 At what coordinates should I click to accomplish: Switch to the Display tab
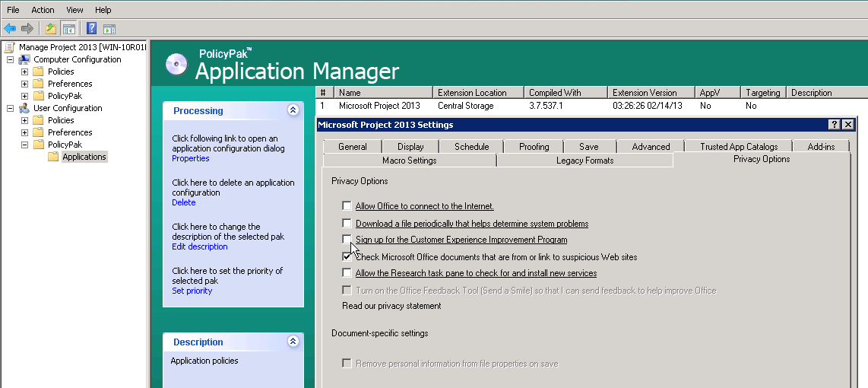click(410, 146)
